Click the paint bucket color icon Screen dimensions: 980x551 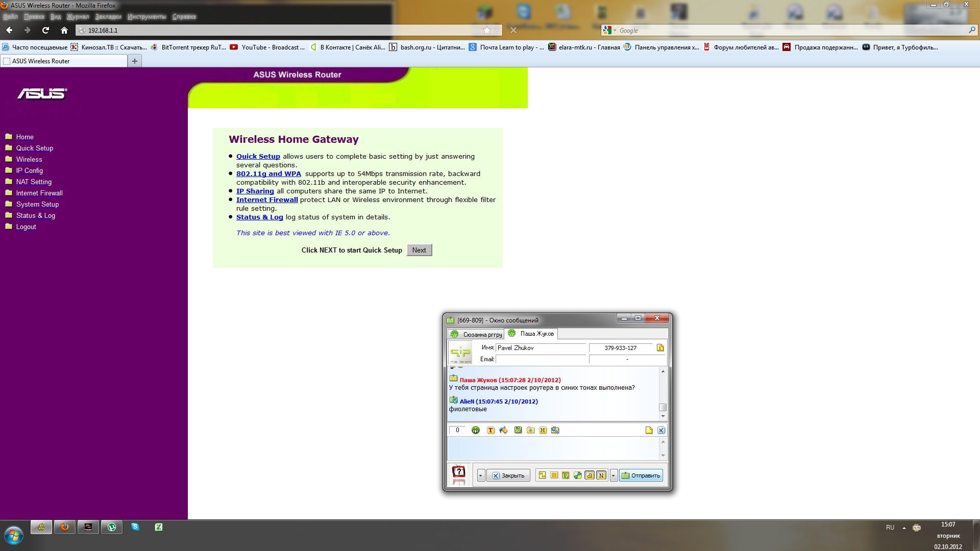click(x=503, y=430)
